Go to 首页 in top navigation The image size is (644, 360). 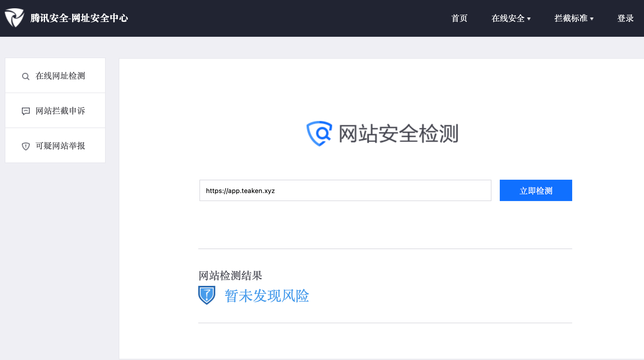point(459,18)
